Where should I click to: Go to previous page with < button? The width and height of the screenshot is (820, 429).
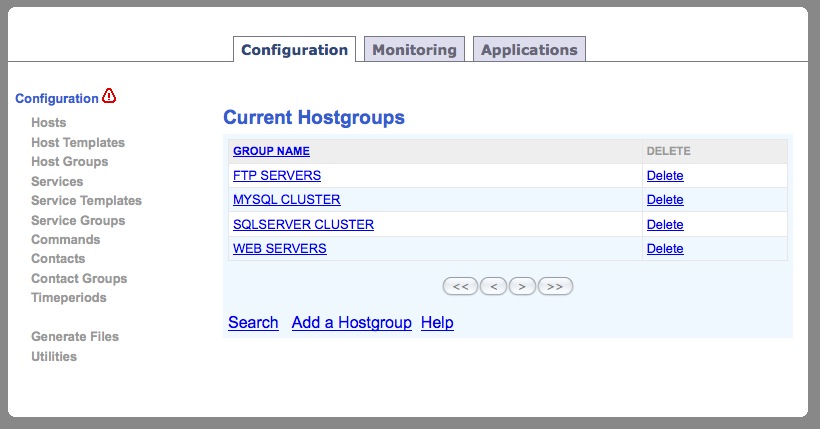(493, 286)
